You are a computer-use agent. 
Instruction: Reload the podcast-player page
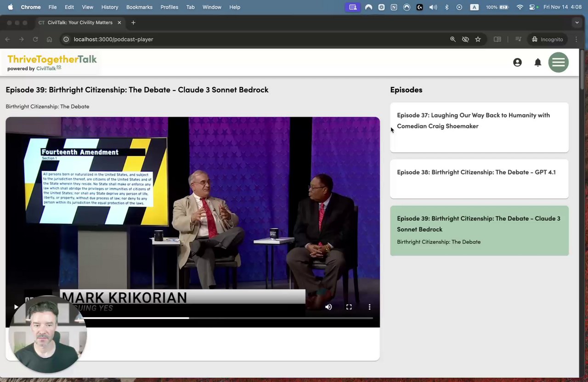35,40
